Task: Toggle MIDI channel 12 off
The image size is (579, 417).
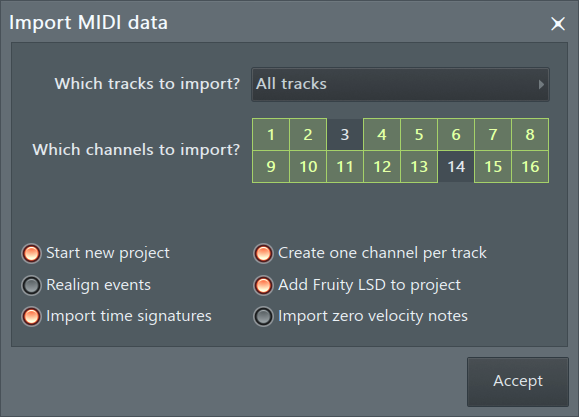Action: 382,167
